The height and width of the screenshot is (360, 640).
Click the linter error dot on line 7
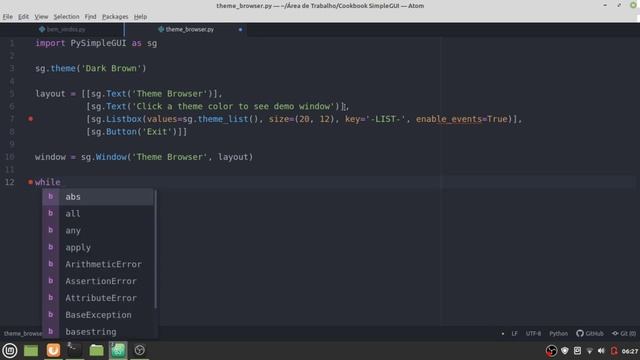coord(31,119)
